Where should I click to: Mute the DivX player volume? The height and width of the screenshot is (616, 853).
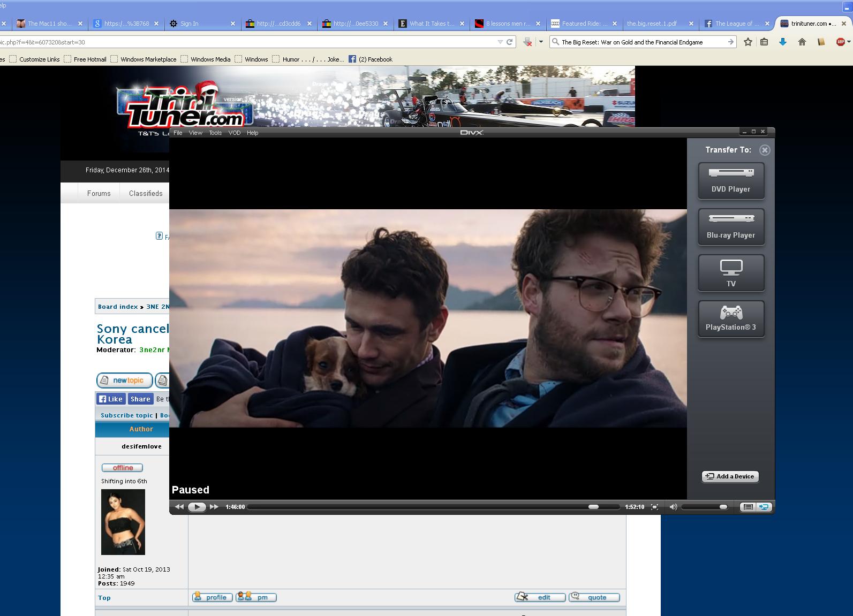pos(673,507)
